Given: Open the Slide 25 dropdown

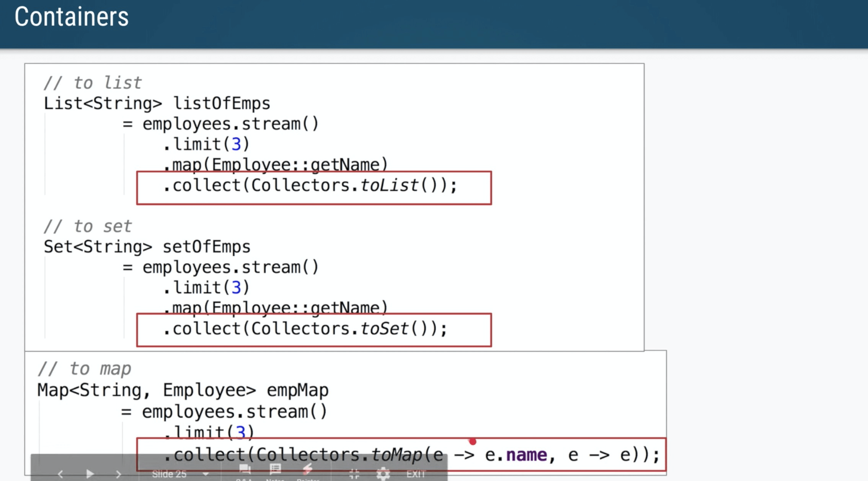Looking at the screenshot, I should click(x=169, y=474).
